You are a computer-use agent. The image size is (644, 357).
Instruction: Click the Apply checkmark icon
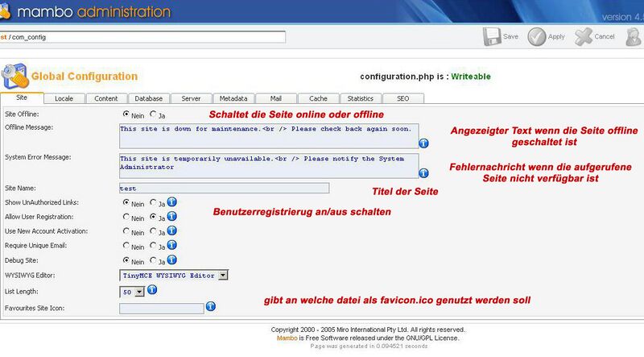[537, 36]
